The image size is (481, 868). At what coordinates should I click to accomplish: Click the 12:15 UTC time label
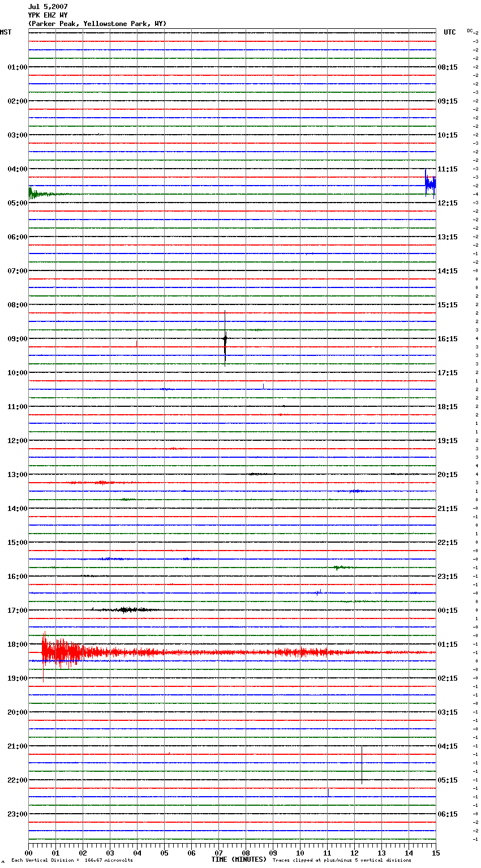coord(448,203)
